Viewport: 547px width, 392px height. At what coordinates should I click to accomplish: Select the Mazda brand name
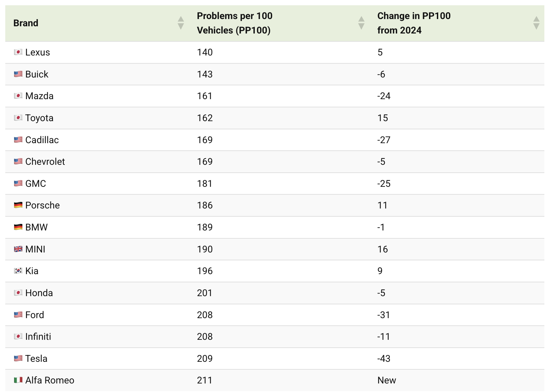click(39, 96)
